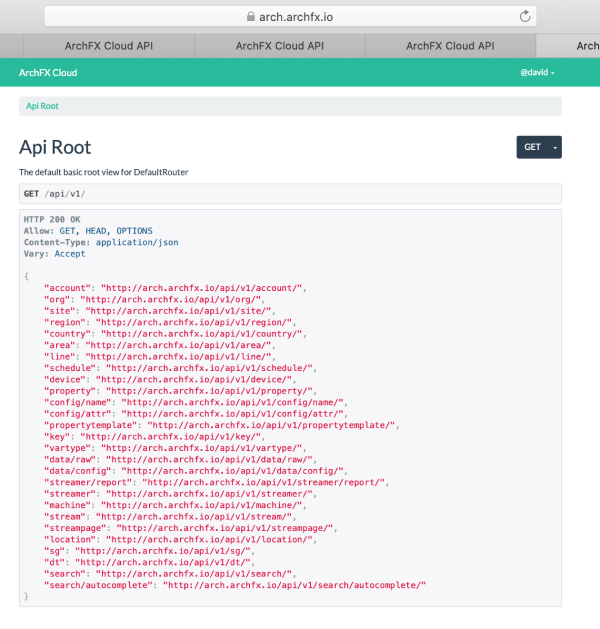This screenshot has height=629, width=600.
Task: Open the stream API URL
Action: click(x=194, y=517)
